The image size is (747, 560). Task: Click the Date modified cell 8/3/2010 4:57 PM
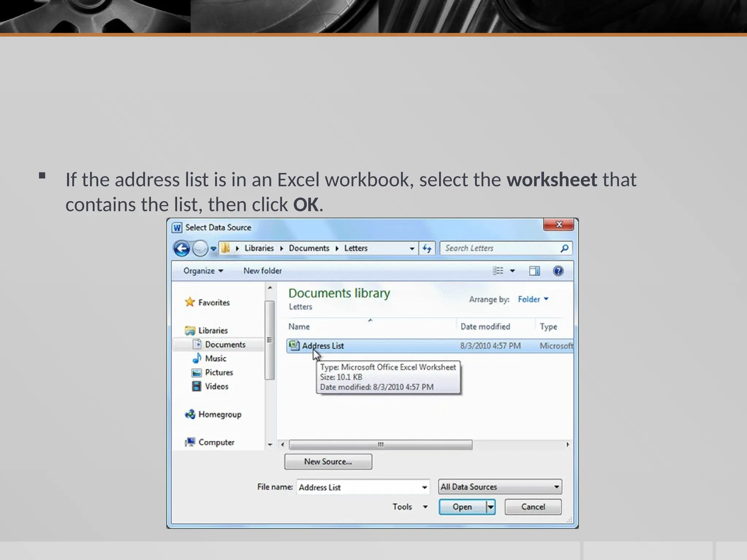(490, 346)
